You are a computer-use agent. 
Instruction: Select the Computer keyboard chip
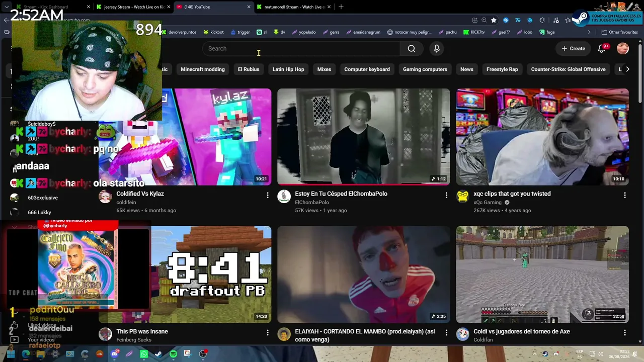click(x=367, y=69)
